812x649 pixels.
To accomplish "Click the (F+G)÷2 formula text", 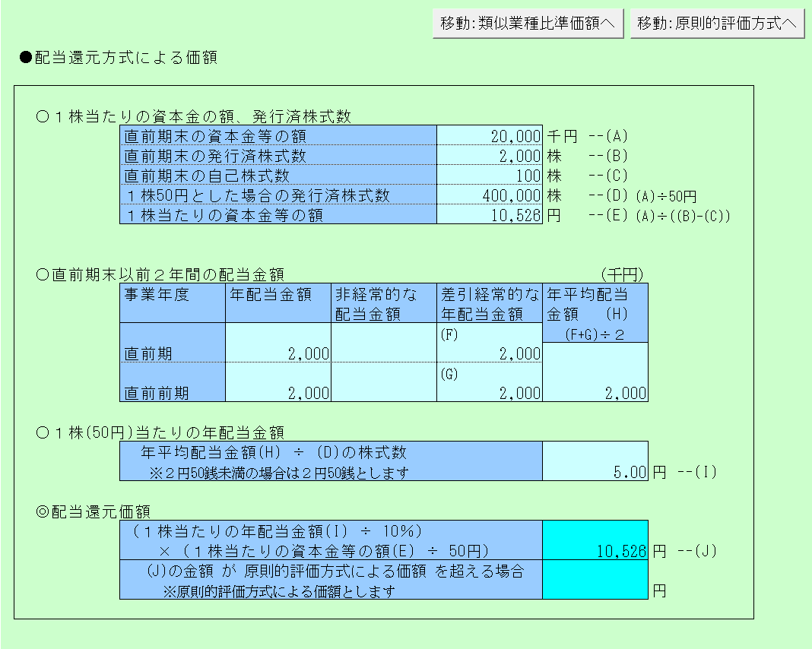I will click(595, 334).
